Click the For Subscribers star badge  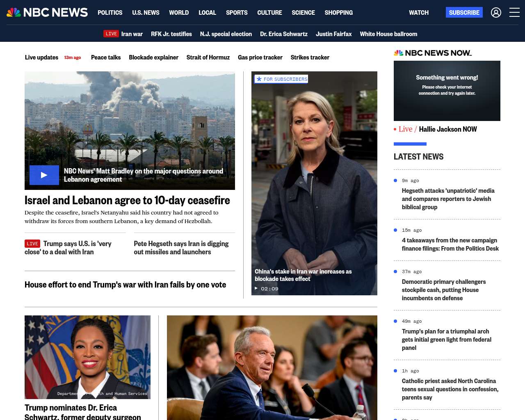click(x=281, y=79)
